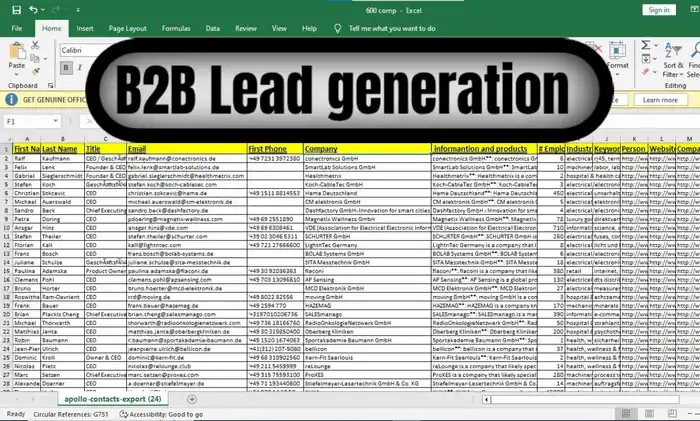Image resolution: width=700 pixels, height=421 pixels.
Task: Click the Name Box showing F1
Action: click(x=27, y=121)
